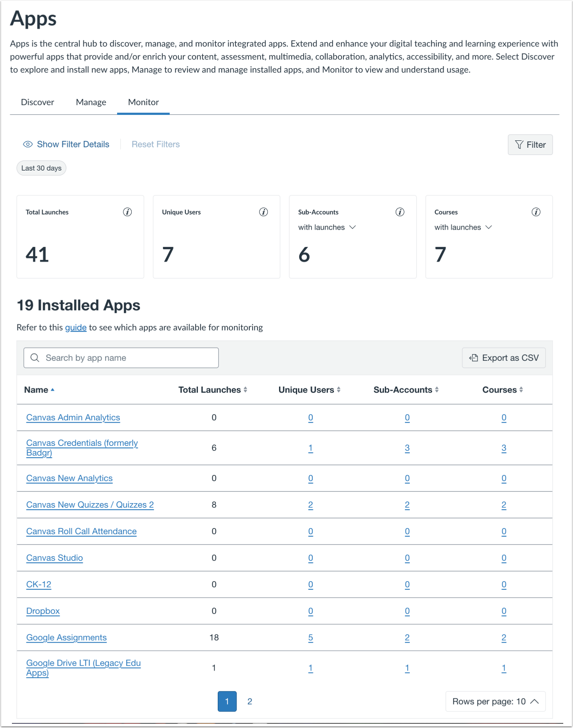Go to page 2 of installed apps

250,701
